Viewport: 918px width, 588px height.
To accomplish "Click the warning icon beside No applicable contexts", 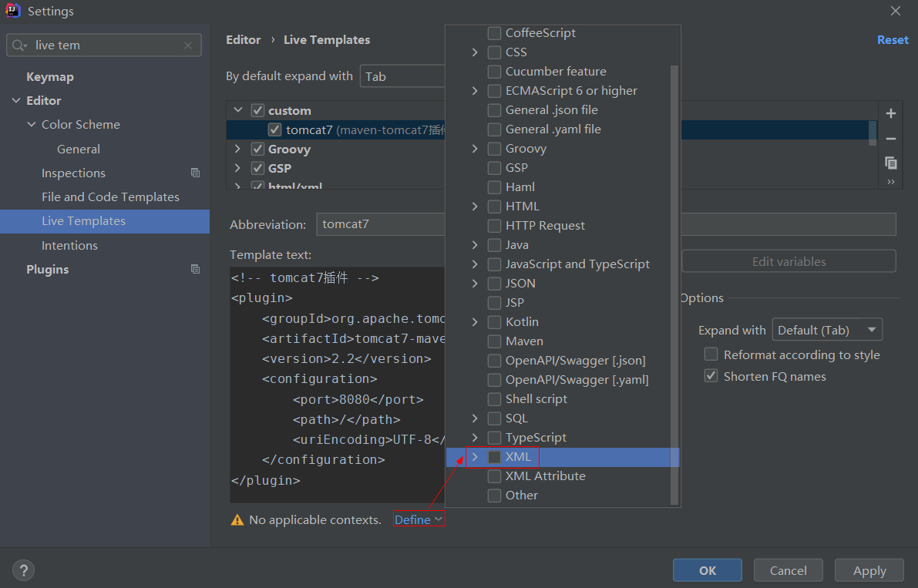I will (x=237, y=519).
